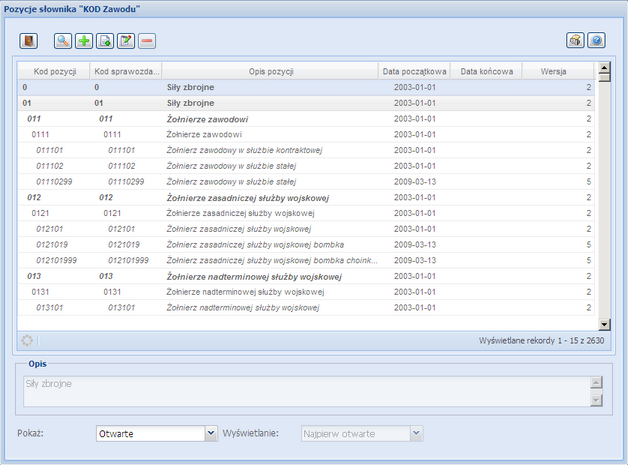
Task: Click the add sub-item document icon
Action: [x=105, y=41]
